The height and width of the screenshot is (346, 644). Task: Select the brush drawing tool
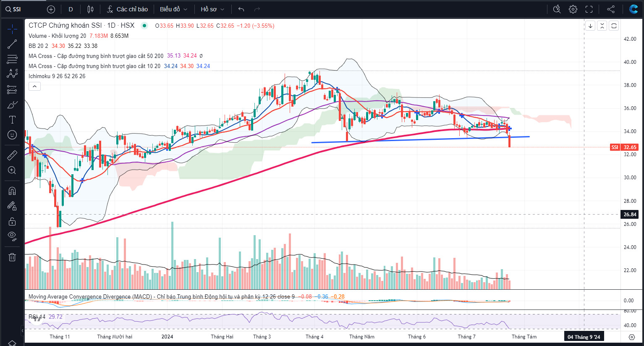point(12,105)
